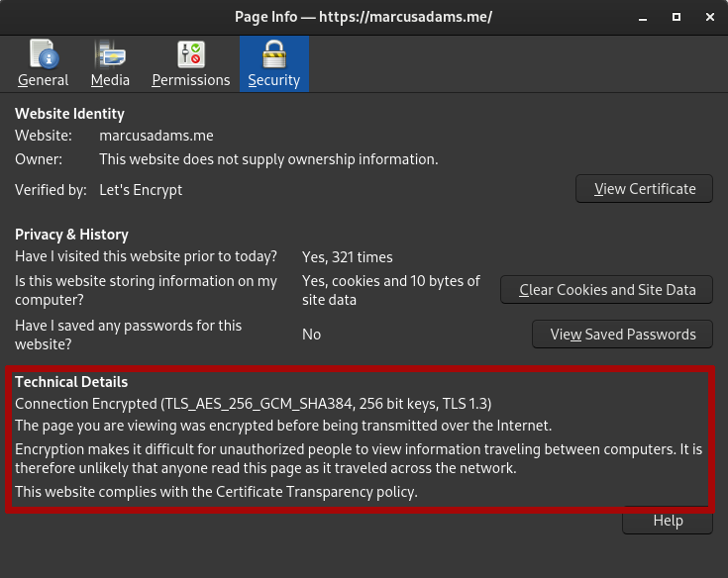Open View Saved Passwords
728x578 pixels.
pyautogui.click(x=622, y=335)
